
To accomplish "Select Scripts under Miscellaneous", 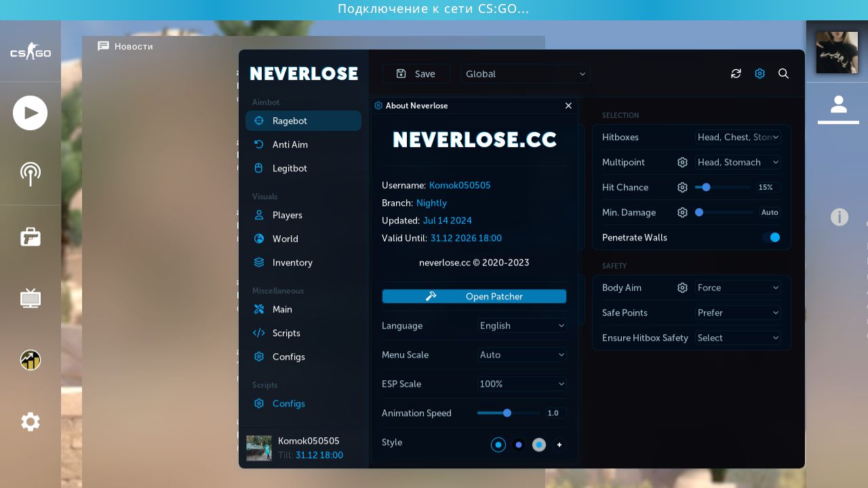I will (x=303, y=333).
